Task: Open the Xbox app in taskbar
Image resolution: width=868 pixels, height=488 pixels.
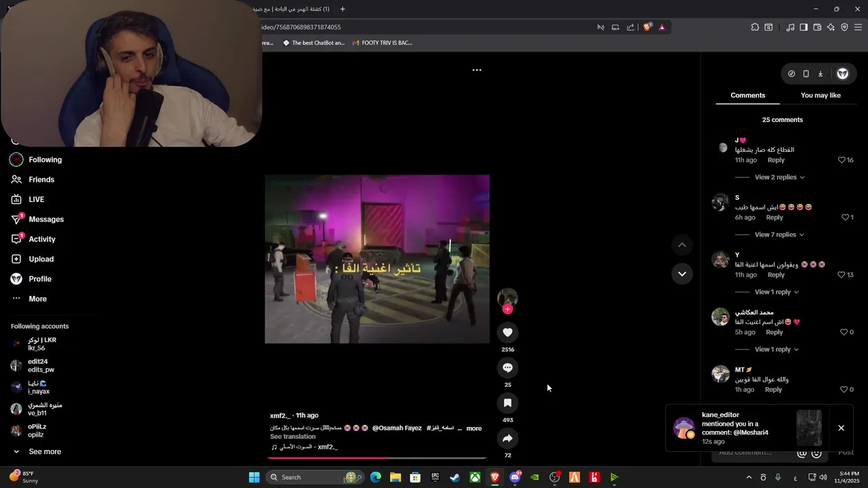Action: 475,477
